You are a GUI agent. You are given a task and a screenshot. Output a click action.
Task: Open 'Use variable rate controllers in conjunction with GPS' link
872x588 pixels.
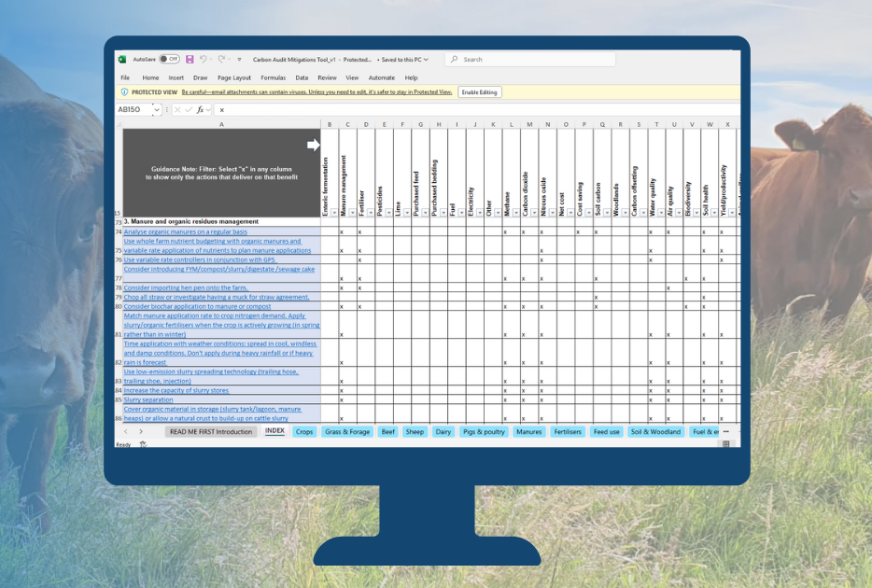pyautogui.click(x=199, y=259)
